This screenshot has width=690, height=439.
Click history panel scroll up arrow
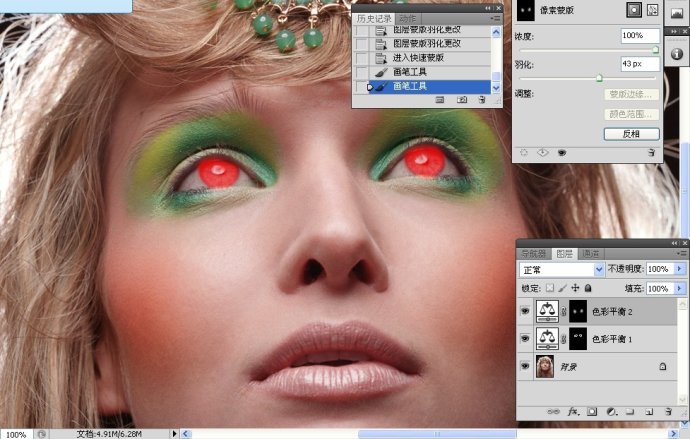click(496, 32)
